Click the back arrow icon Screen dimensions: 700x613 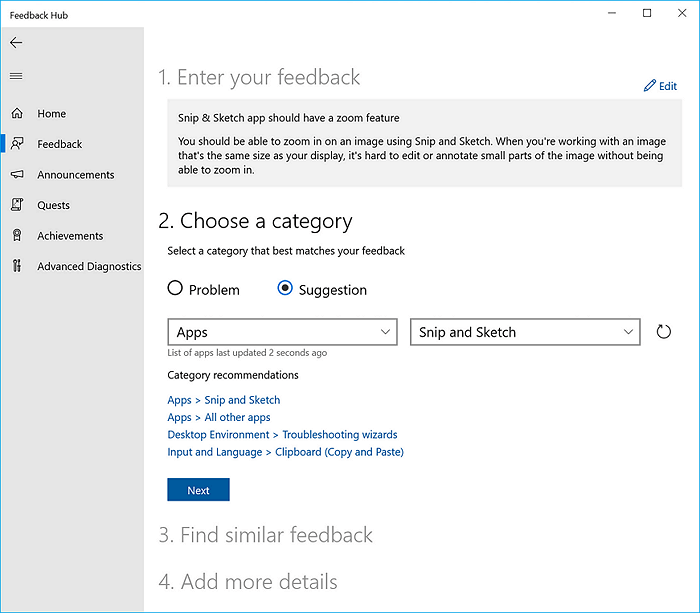coord(16,43)
